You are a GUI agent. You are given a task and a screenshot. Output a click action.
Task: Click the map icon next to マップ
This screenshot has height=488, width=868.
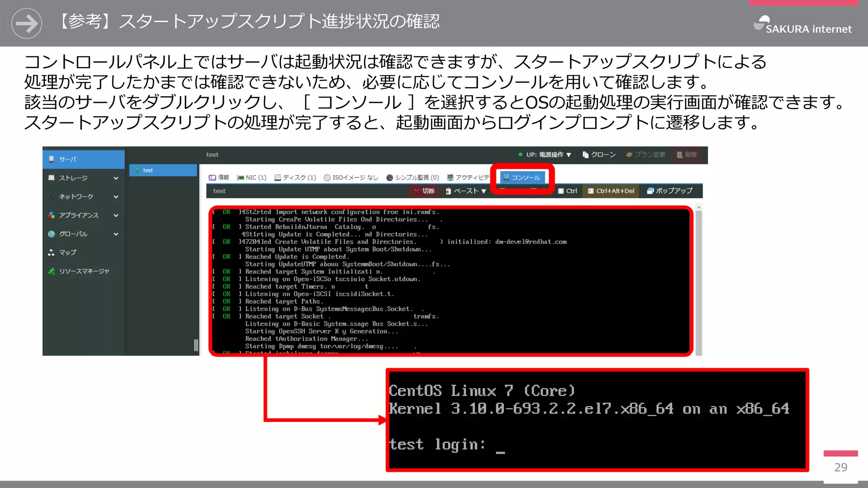point(51,252)
